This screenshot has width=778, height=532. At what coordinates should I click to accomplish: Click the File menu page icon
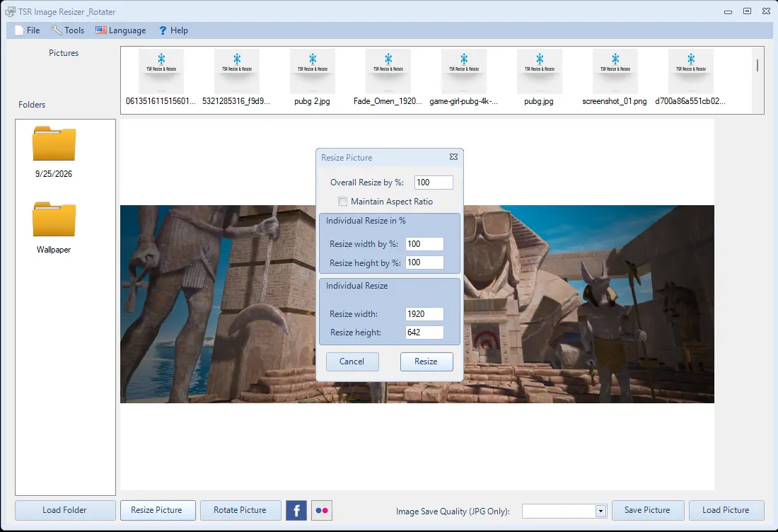tap(19, 30)
